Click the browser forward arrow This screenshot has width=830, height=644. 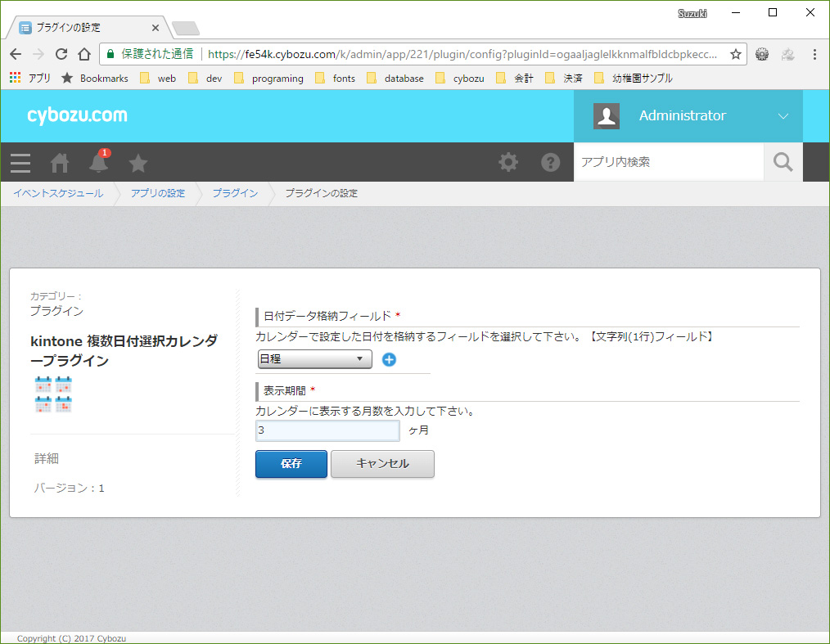click(x=38, y=54)
